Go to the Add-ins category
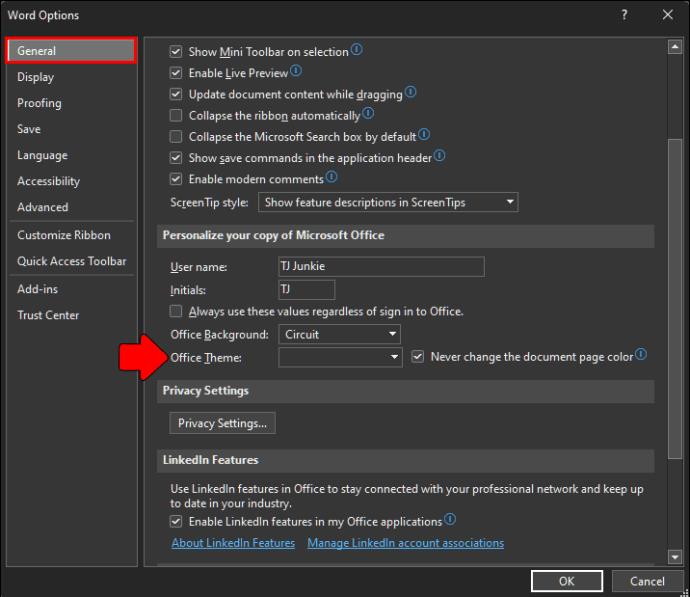 (x=71, y=289)
